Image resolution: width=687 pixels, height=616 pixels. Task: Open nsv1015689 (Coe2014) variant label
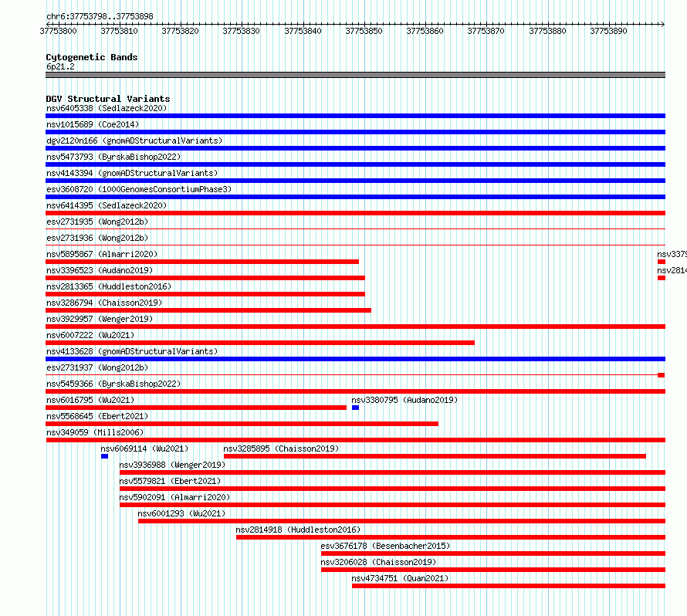[93, 124]
